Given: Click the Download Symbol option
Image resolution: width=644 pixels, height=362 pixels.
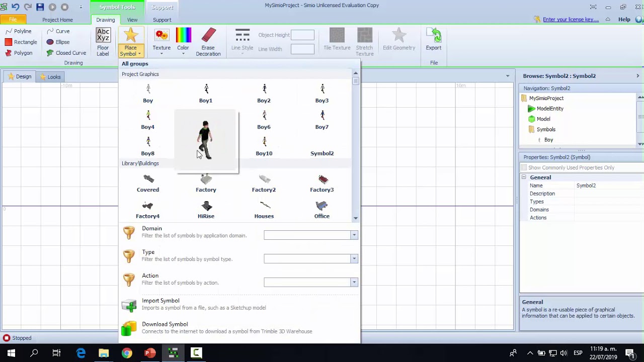Looking at the screenshot, I should [x=240, y=328].
